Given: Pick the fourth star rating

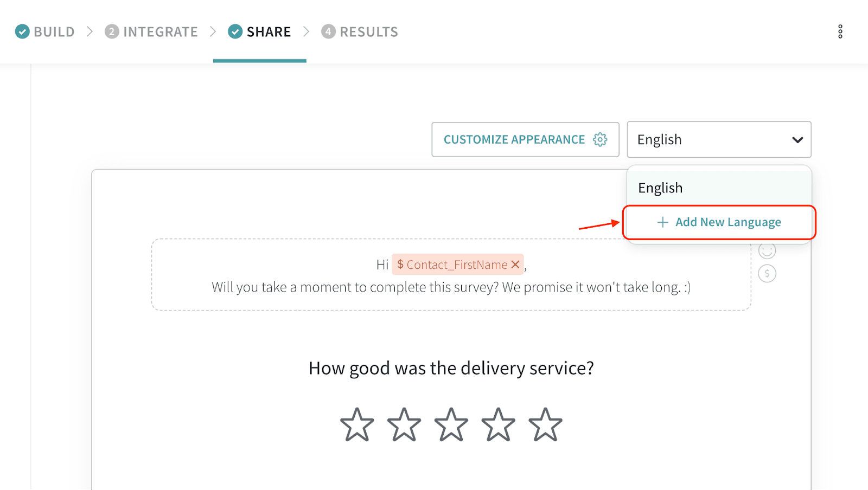Looking at the screenshot, I should (x=498, y=424).
